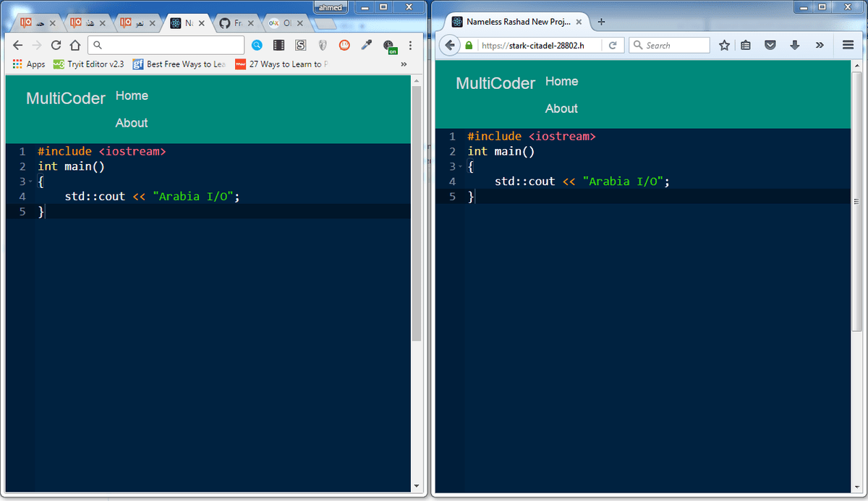
Task: Click the '#include <iostream>' line in the Firefox editor
Action: tap(532, 136)
